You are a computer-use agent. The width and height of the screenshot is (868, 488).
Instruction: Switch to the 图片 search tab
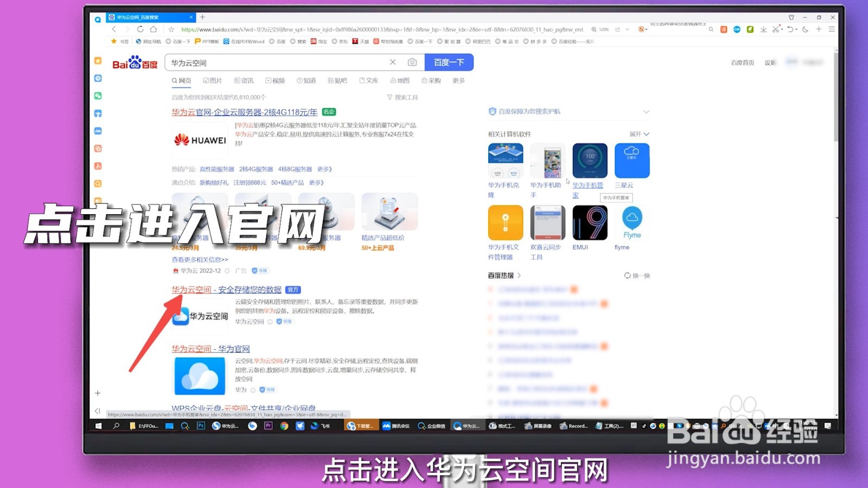[x=213, y=81]
